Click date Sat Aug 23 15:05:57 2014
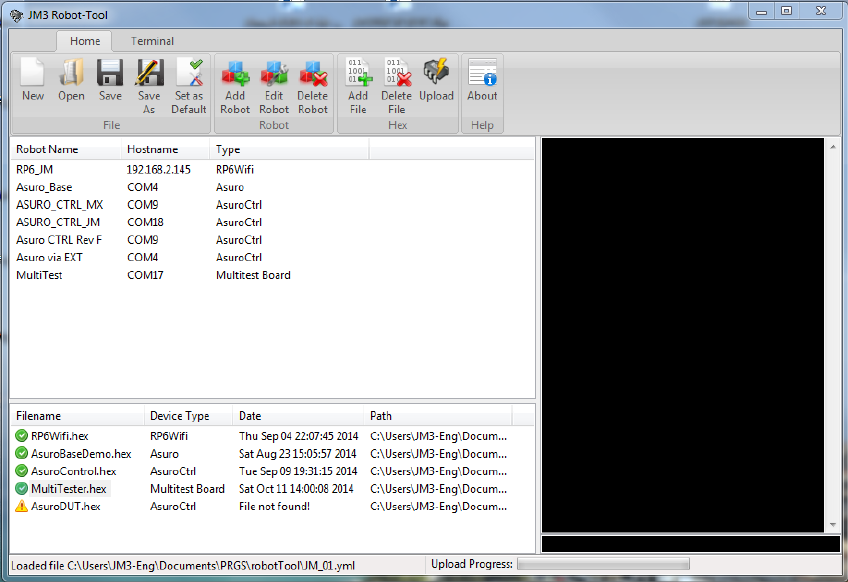 coord(297,453)
